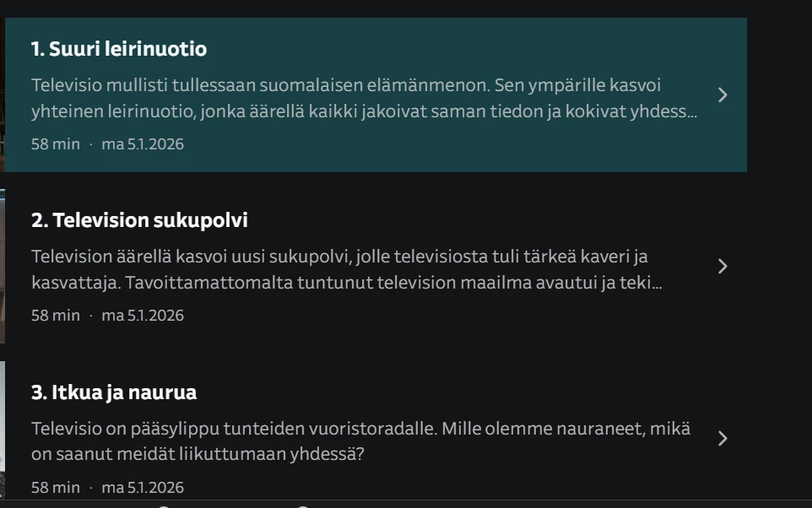Open Television sukupolvi via its right chevron

pyautogui.click(x=722, y=267)
